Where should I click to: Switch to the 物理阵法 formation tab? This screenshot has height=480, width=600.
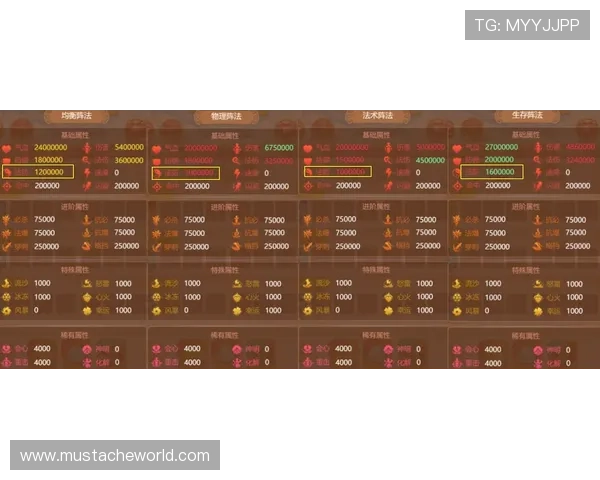(225, 116)
